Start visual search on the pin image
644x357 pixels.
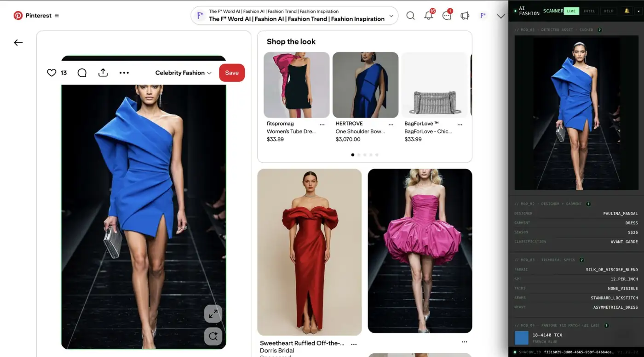(213, 336)
